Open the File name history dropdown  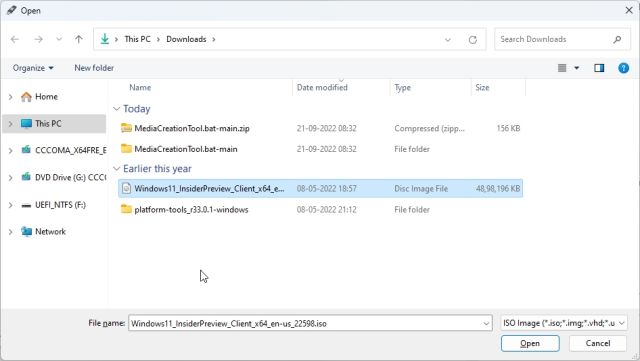tap(486, 323)
